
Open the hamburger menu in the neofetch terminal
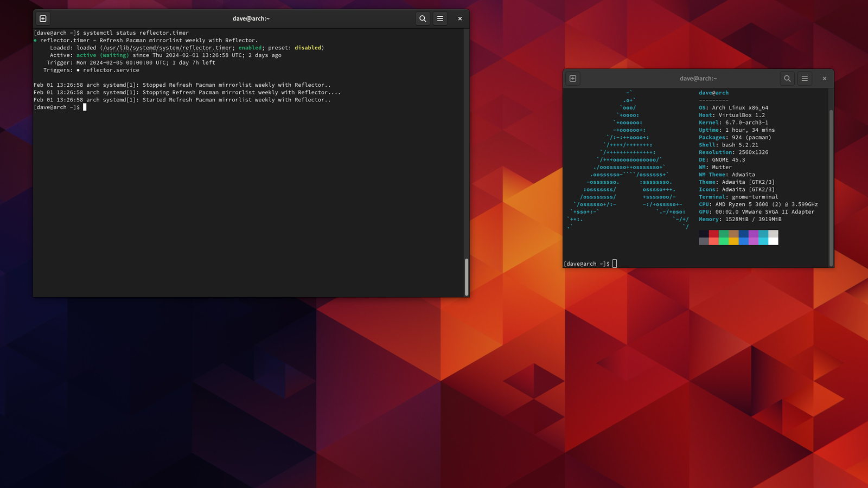click(805, 79)
